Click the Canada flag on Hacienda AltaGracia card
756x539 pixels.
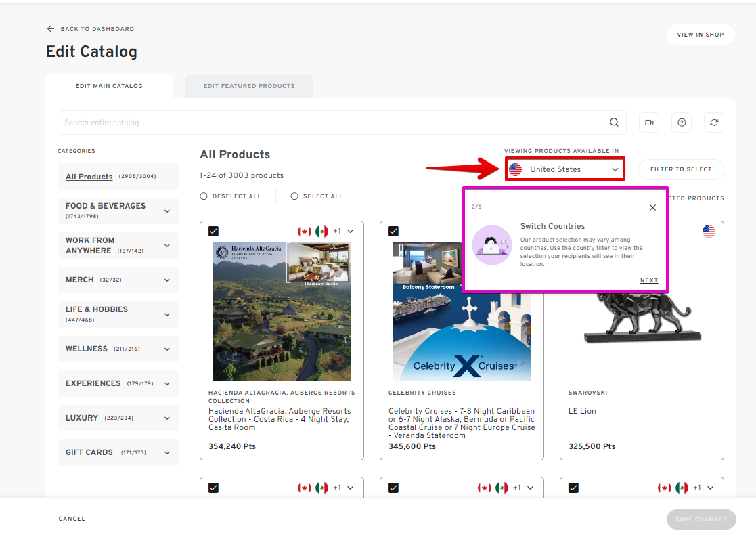[304, 232]
